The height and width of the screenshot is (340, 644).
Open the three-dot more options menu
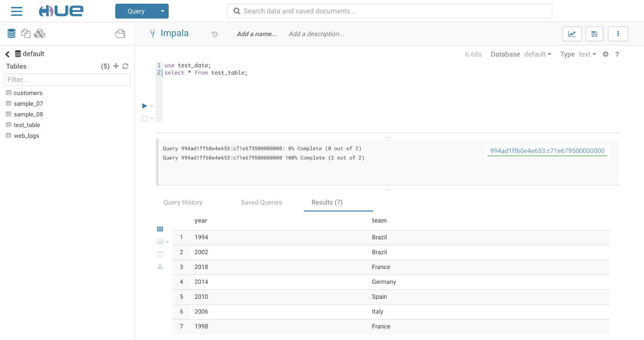618,34
